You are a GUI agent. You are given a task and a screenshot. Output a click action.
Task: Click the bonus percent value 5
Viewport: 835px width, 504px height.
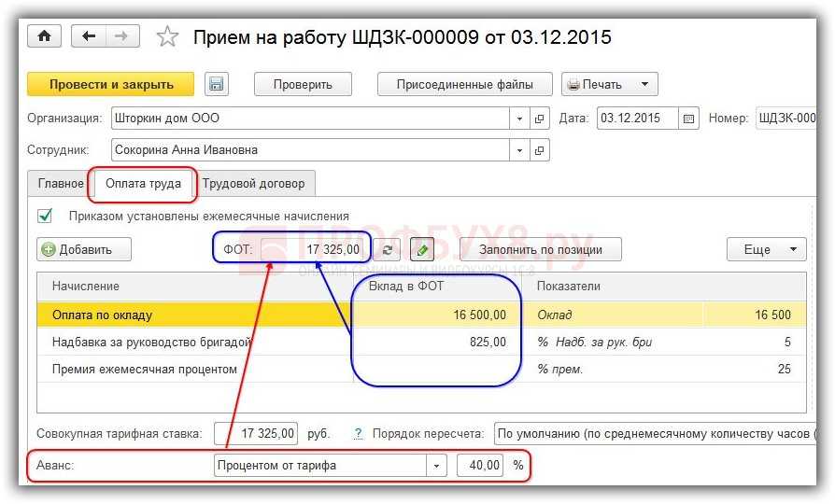pyautogui.click(x=755, y=342)
